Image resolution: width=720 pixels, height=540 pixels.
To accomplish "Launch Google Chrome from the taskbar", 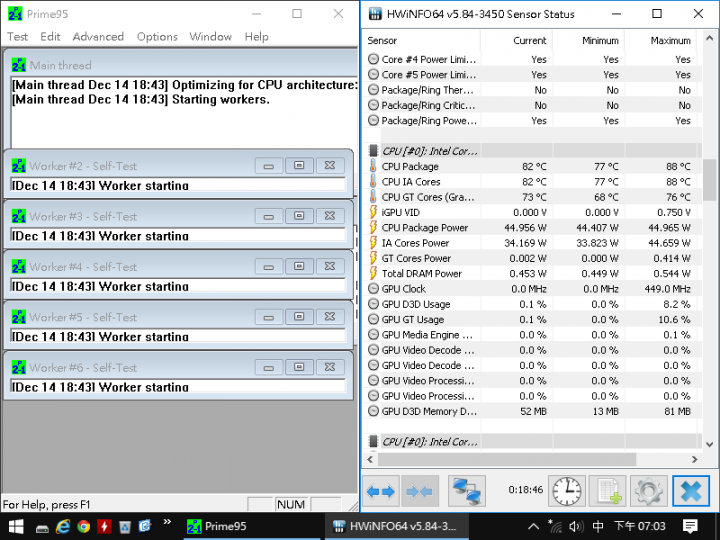I will pos(84,526).
